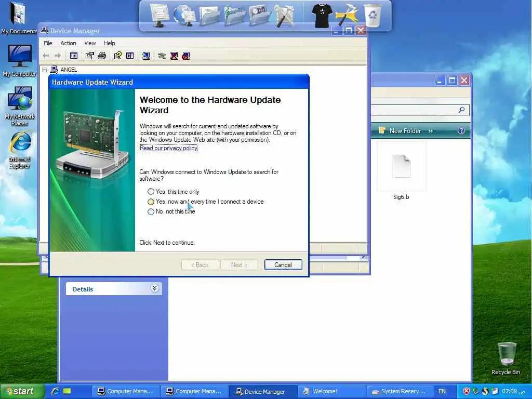Viewport: 532px width, 399px height.
Task: Click the New Folder button in explorer window
Action: [400, 131]
